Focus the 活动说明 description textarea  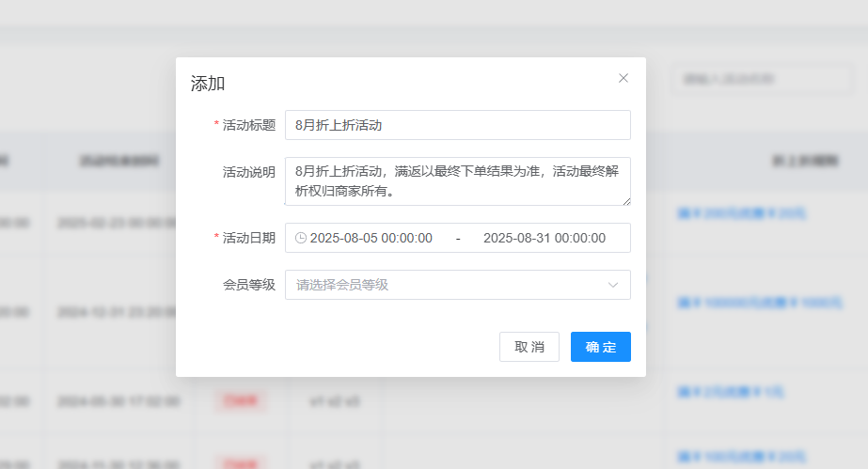click(x=457, y=181)
